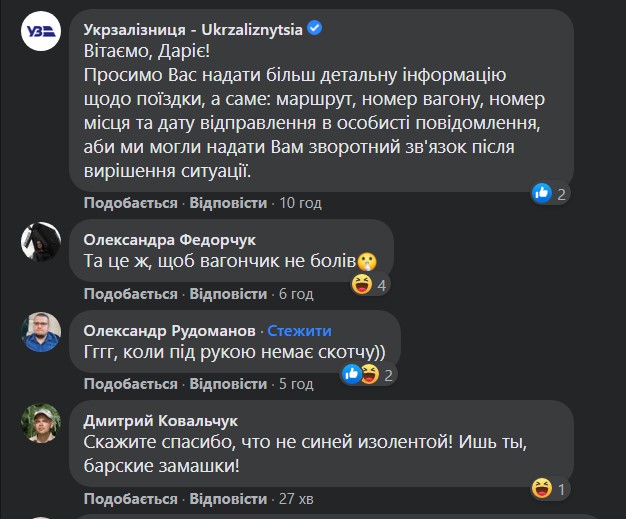This screenshot has height=519, width=626.
Task: Reply to Олександр Рудоманов's comment
Action: coord(228,384)
